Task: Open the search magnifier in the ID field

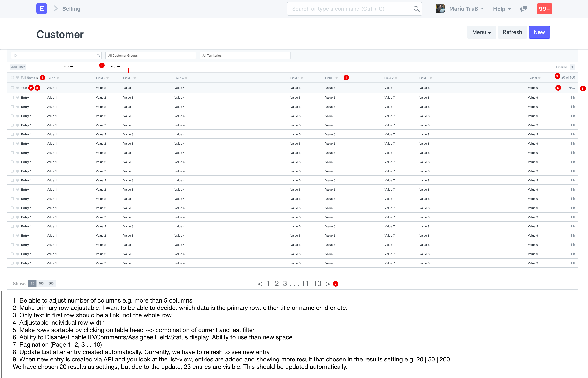Action: coord(98,55)
